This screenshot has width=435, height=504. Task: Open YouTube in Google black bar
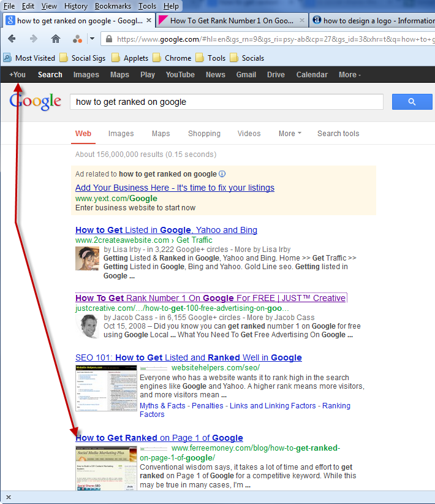click(180, 75)
